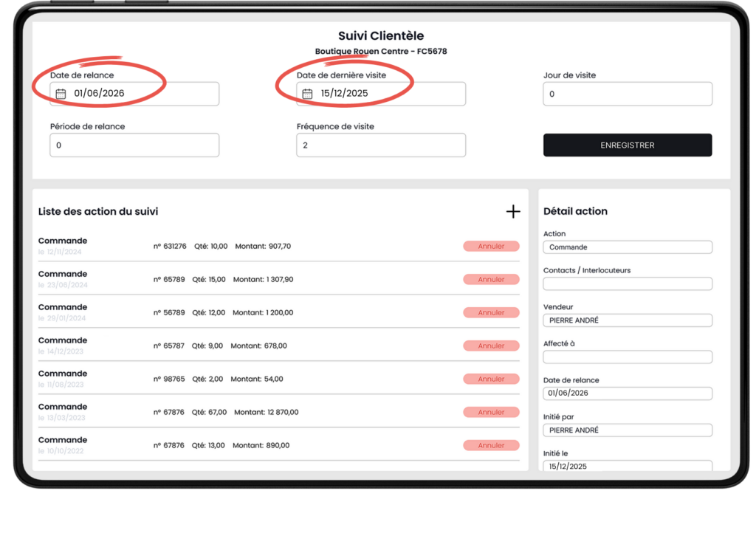Image resolution: width=756 pixels, height=536 pixels.
Task: Click the Jour de visite input field
Action: [627, 94]
